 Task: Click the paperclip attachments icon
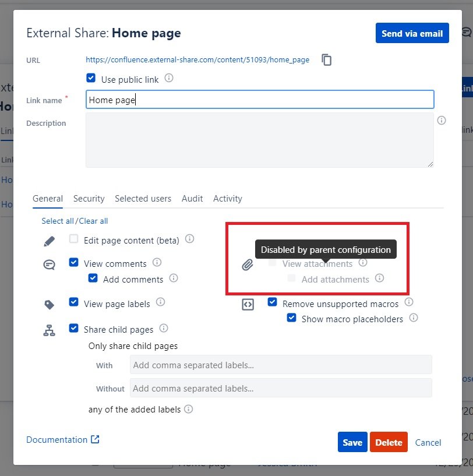(x=248, y=265)
